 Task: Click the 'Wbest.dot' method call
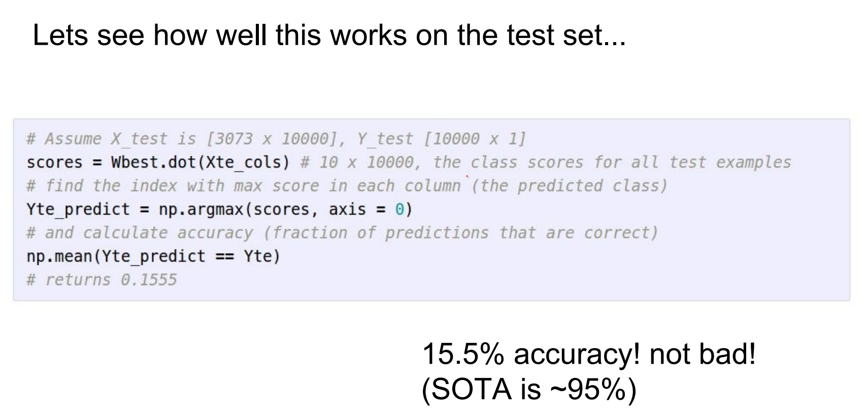152,162
